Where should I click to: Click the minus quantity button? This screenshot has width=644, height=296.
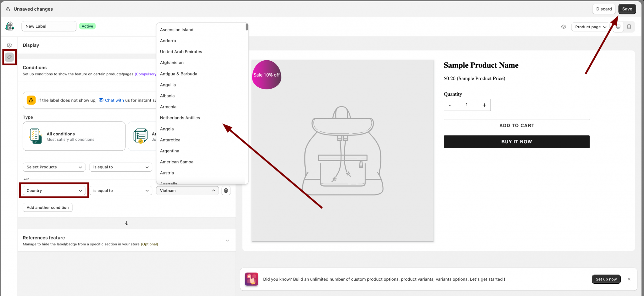coord(450,105)
